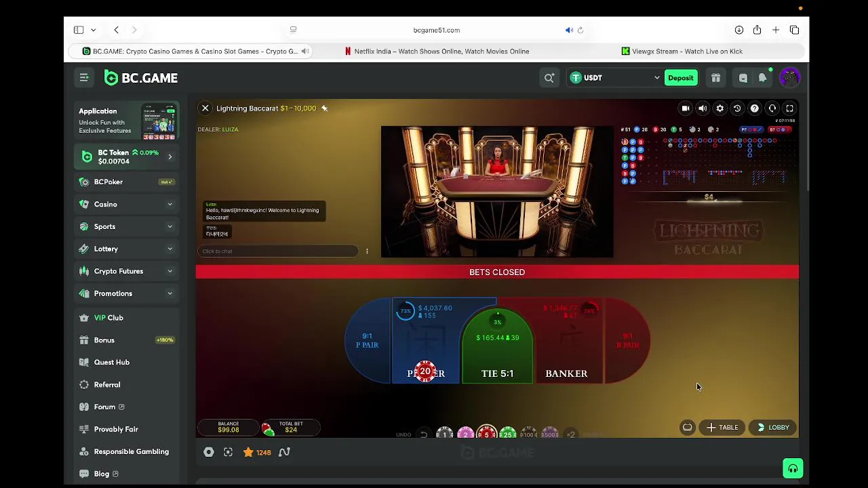This screenshot has height=488, width=868.
Task: Click the chat input field
Action: pos(278,251)
